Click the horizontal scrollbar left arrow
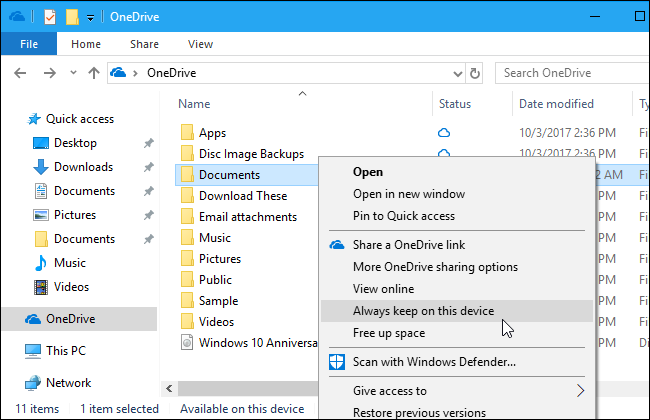The image size is (650, 420). pos(169,388)
